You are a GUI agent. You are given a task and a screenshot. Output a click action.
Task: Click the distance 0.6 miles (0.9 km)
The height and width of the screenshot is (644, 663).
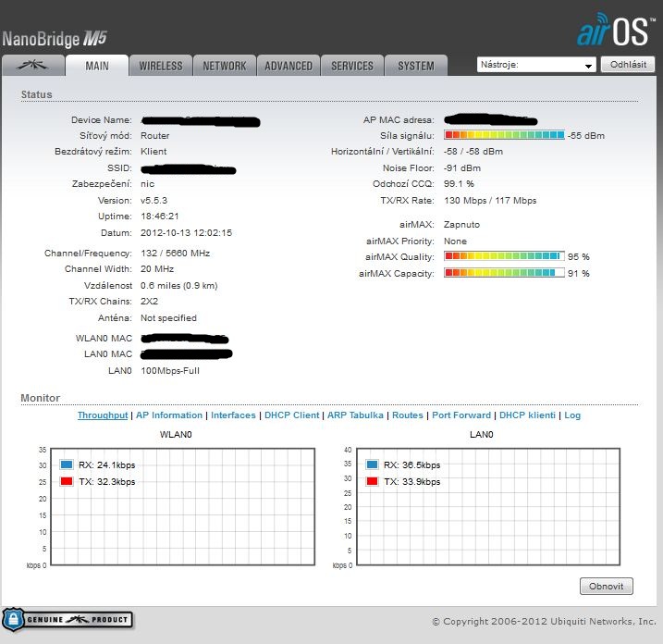pyautogui.click(x=178, y=286)
